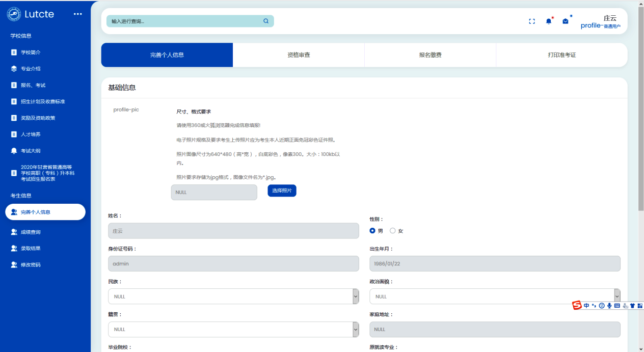Toggle Sogou voice input microphone icon
This screenshot has height=352, width=644.
click(610, 305)
